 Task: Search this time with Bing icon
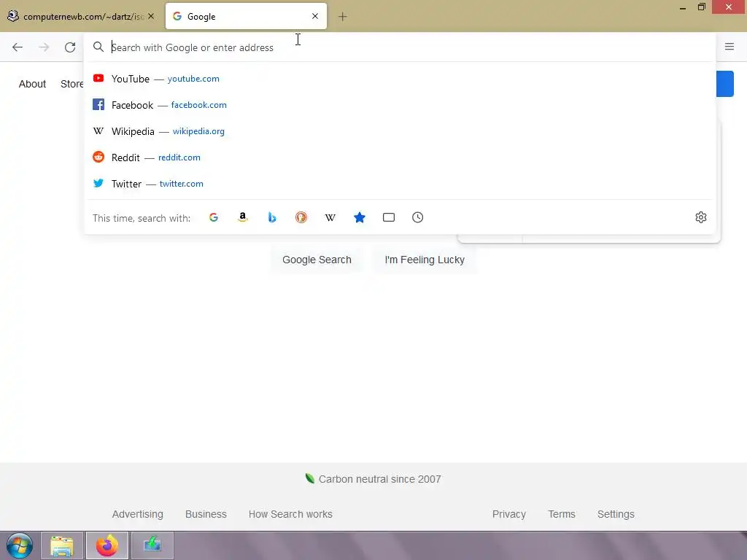point(272,217)
